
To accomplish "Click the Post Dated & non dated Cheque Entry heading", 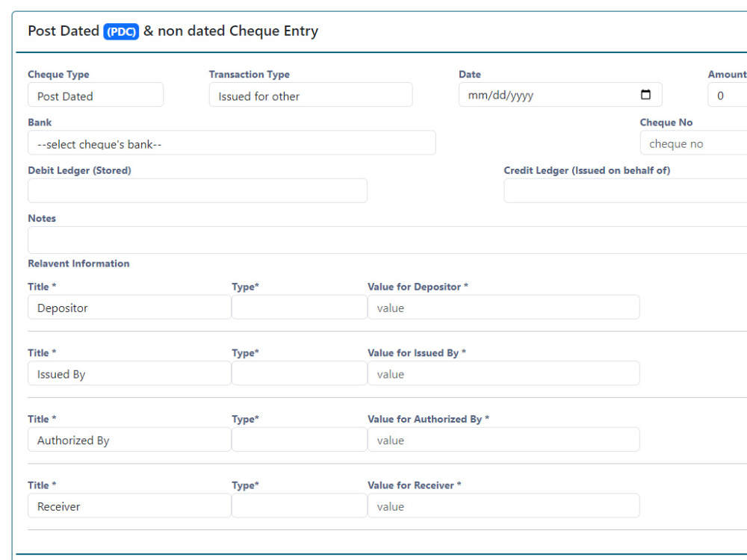I will click(173, 31).
